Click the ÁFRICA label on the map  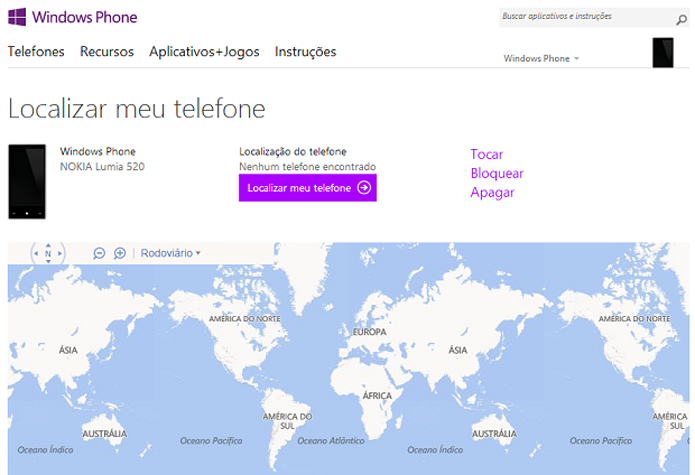(377, 396)
